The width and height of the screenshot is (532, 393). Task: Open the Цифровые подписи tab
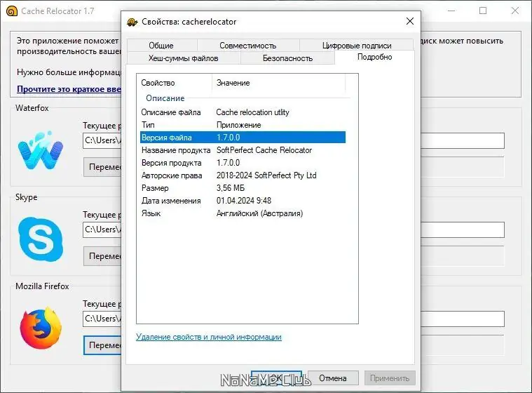coord(357,45)
